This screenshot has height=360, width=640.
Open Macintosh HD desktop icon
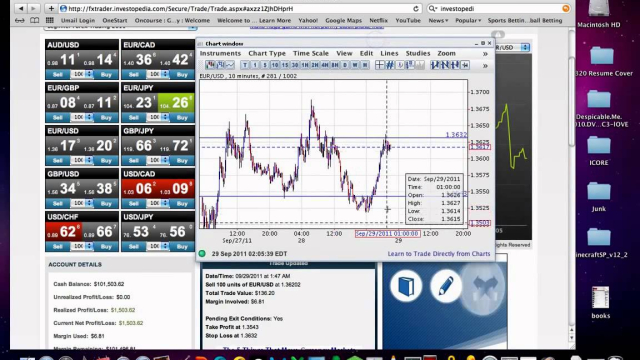click(x=599, y=14)
